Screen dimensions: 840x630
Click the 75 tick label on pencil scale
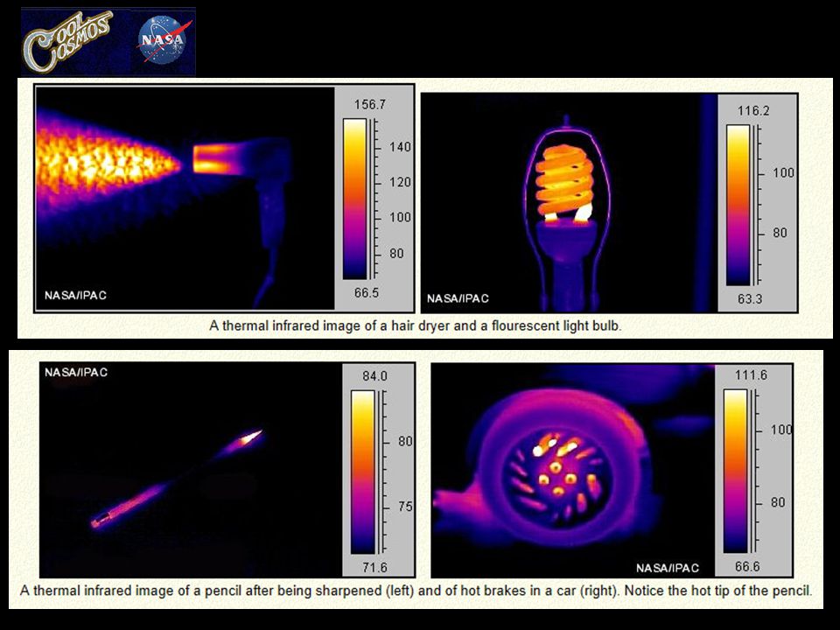[x=405, y=507]
